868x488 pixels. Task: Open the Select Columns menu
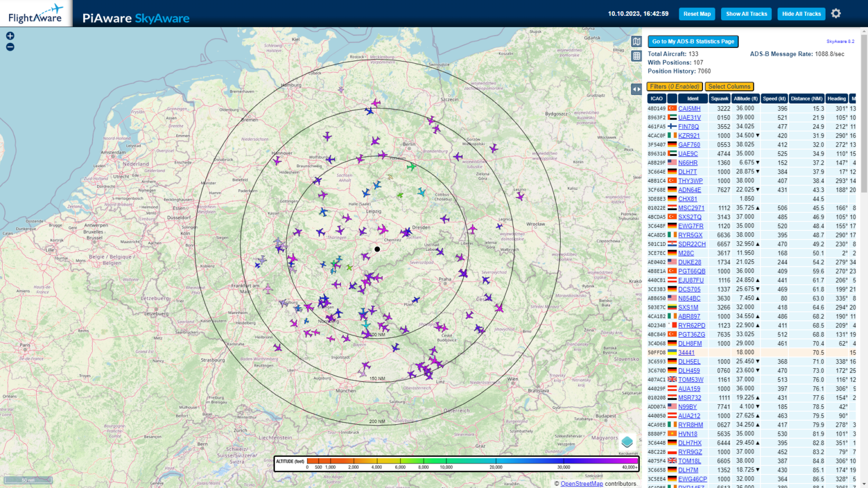click(729, 86)
